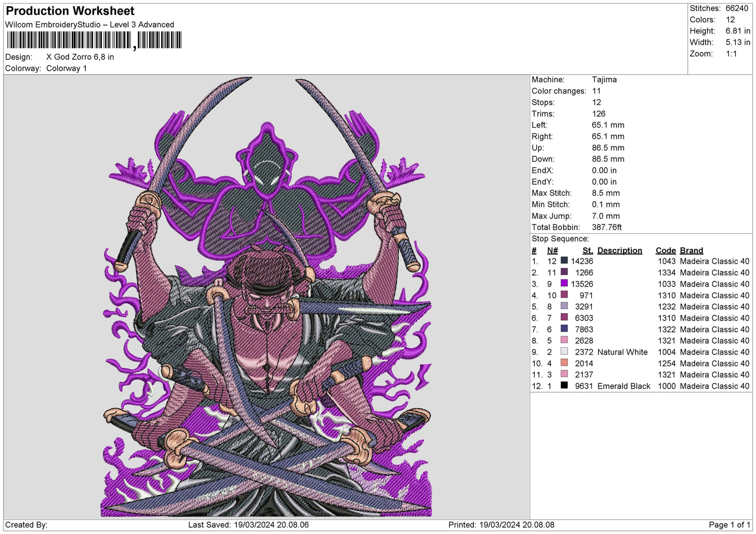Click the Colorway 1 value
756x534 pixels.
pyautogui.click(x=66, y=69)
